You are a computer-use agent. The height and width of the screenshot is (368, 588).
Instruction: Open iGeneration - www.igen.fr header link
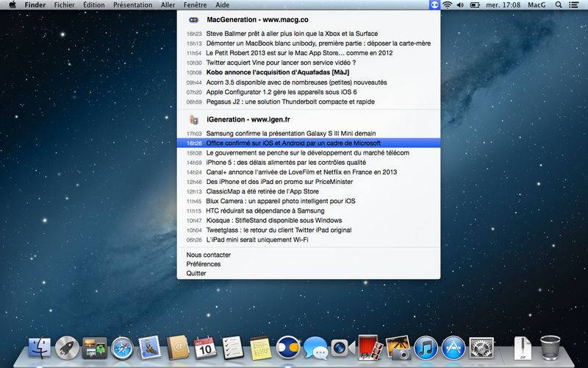(248, 119)
